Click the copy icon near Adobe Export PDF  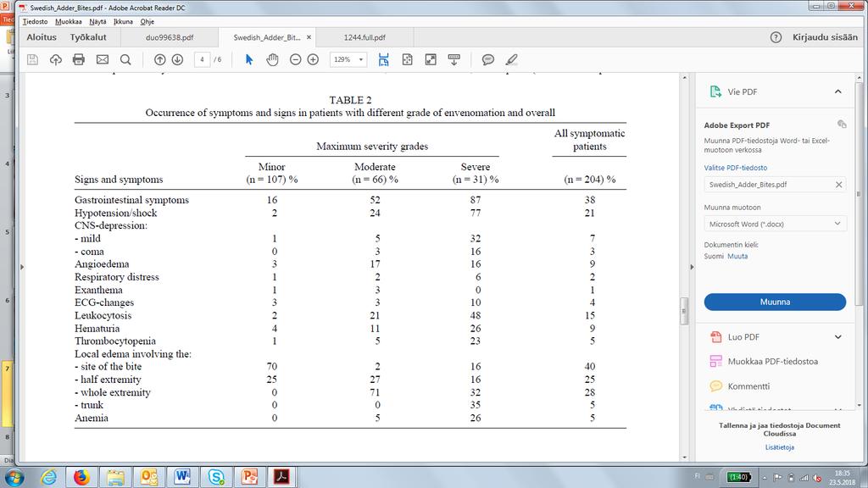pos(842,125)
